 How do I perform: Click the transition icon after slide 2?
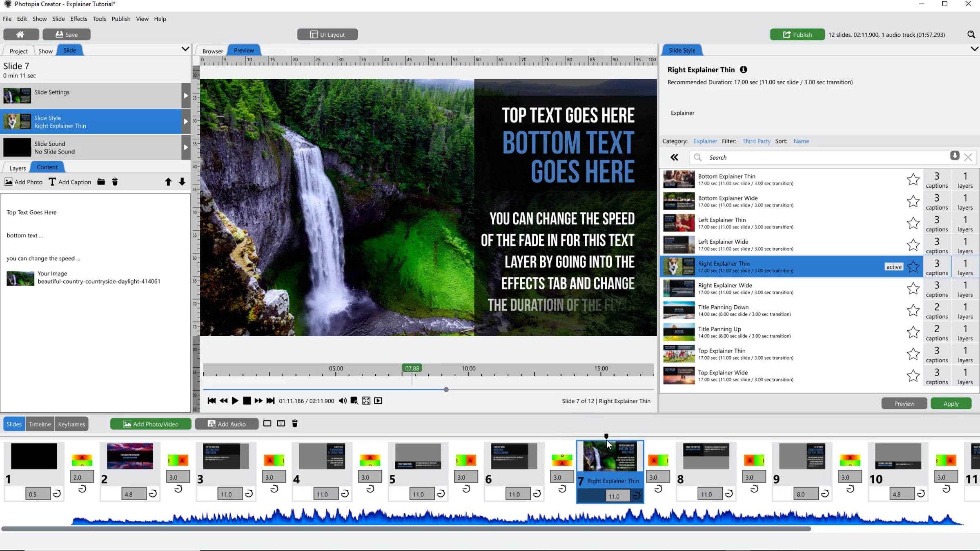pyautogui.click(x=178, y=460)
